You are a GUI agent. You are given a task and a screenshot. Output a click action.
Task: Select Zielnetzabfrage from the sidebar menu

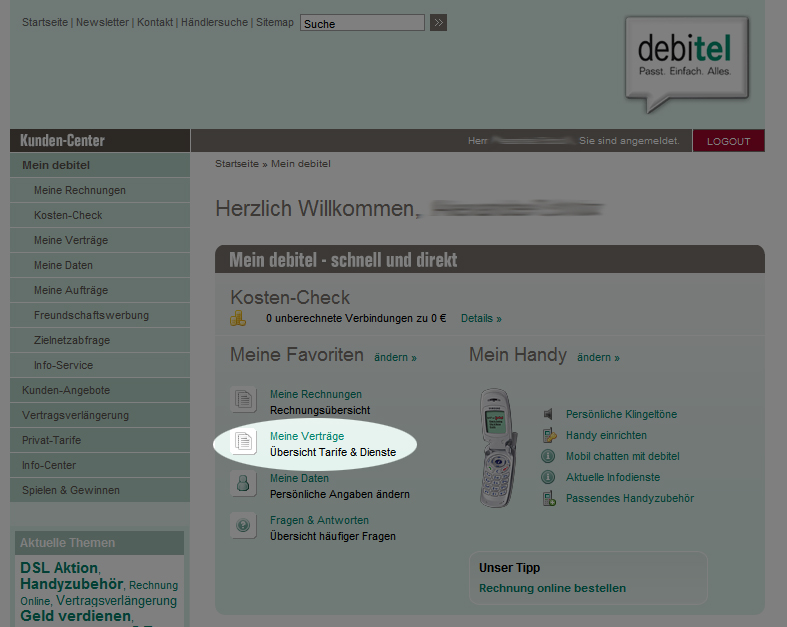click(x=72, y=340)
